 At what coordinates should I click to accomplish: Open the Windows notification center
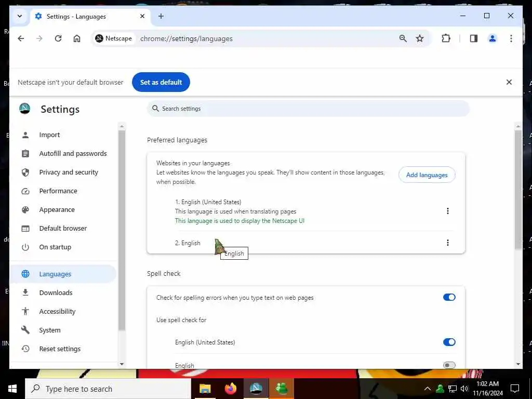515,389
